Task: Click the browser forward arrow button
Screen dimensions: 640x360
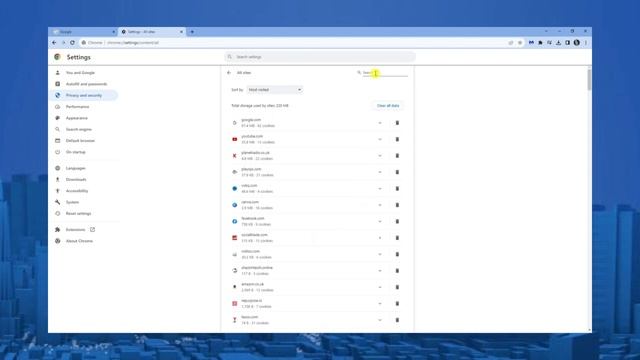Action: (x=63, y=42)
